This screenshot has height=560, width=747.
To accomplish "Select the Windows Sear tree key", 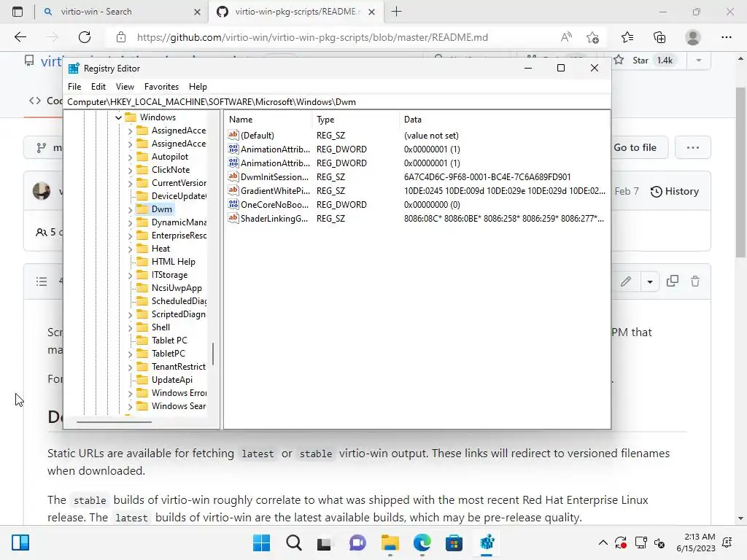I will click(179, 405).
